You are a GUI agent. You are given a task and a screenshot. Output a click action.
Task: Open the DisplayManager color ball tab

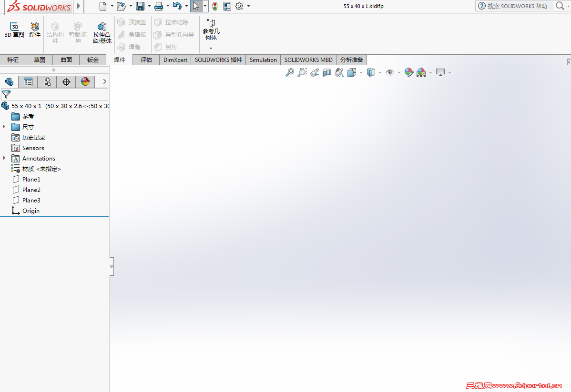(x=85, y=82)
